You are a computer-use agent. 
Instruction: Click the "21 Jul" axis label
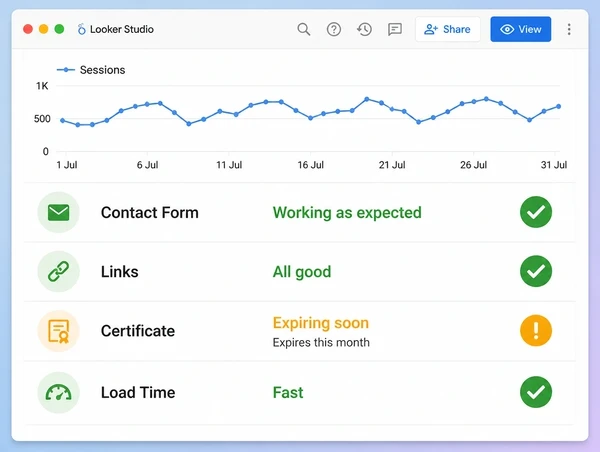click(x=392, y=165)
